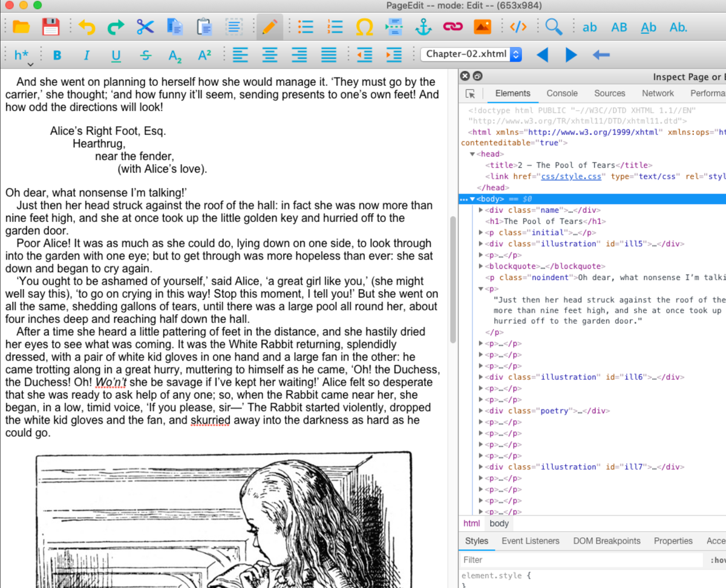The image size is (726, 588).
Task: Apply title case with the underlined 'Ab' button
Action: [649, 27]
